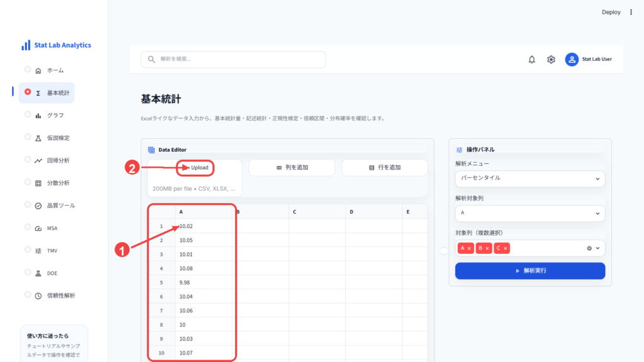Focus the 解析を検索 search field

233,59
